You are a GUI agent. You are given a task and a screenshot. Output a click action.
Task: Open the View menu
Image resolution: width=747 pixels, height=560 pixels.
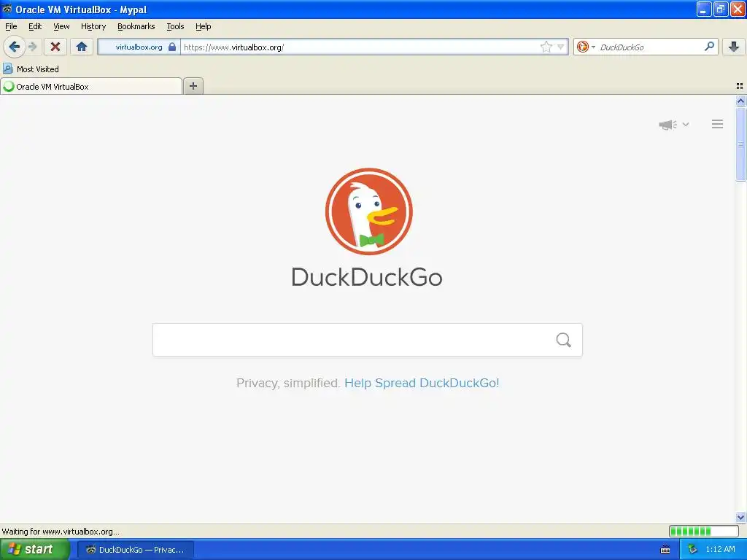pos(61,26)
